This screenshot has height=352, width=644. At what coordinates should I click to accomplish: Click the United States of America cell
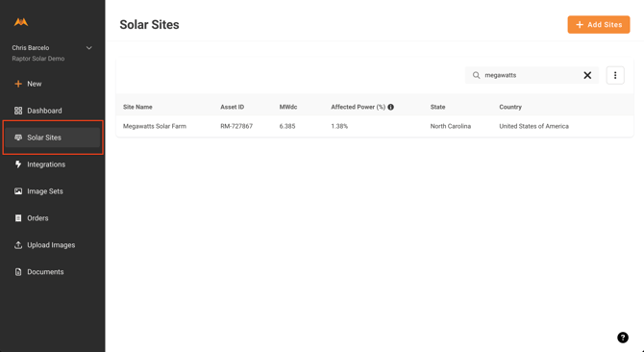coord(533,126)
